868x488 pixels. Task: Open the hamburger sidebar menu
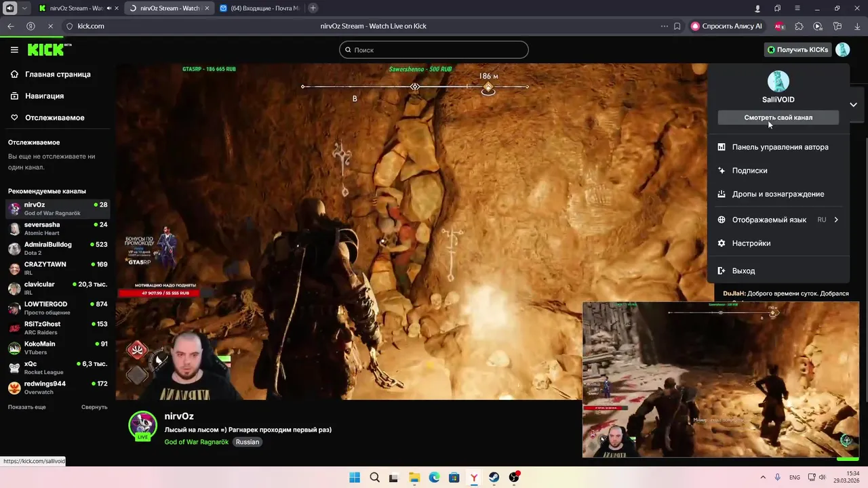[14, 49]
